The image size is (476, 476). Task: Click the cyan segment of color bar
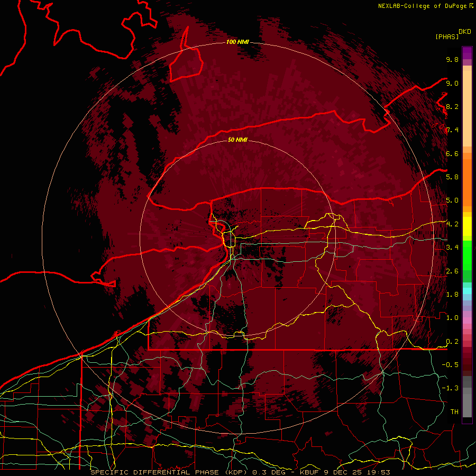(467, 290)
